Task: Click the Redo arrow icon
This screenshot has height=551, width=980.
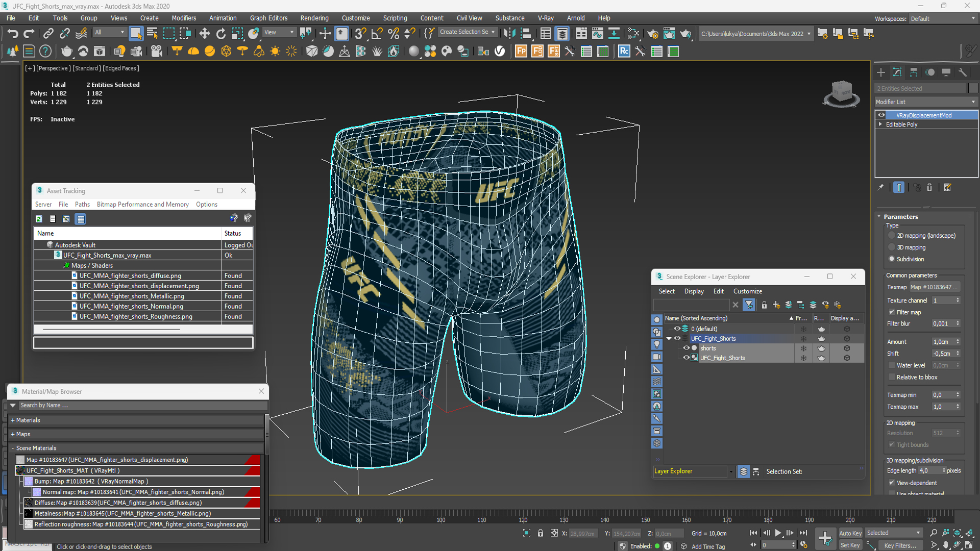Action: 29,34
